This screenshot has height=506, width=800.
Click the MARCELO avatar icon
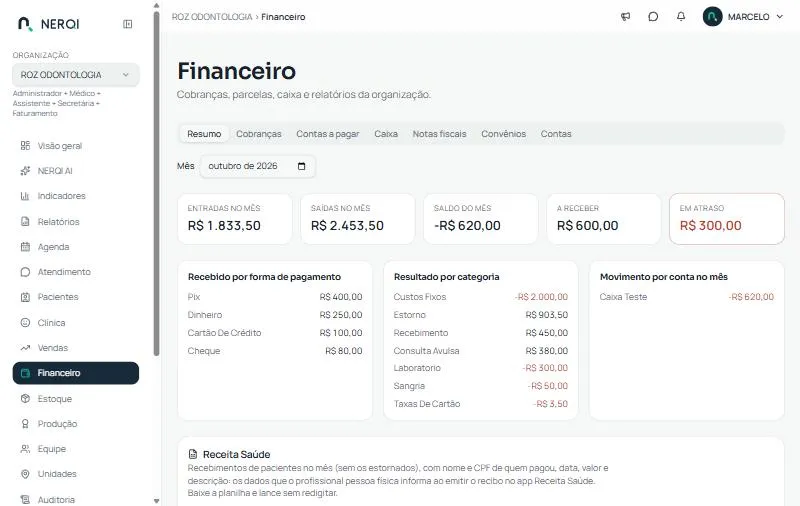[x=712, y=16]
